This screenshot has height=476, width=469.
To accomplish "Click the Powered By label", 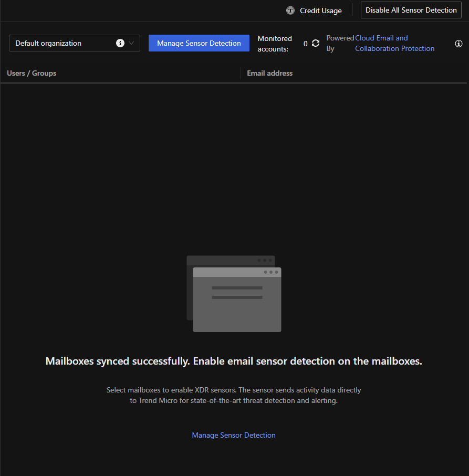I will click(340, 43).
